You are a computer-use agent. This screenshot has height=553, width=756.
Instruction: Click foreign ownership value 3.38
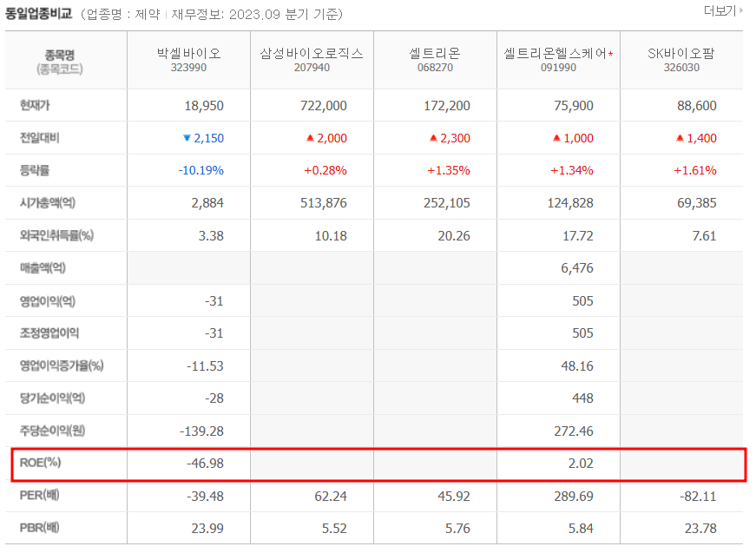click(211, 236)
